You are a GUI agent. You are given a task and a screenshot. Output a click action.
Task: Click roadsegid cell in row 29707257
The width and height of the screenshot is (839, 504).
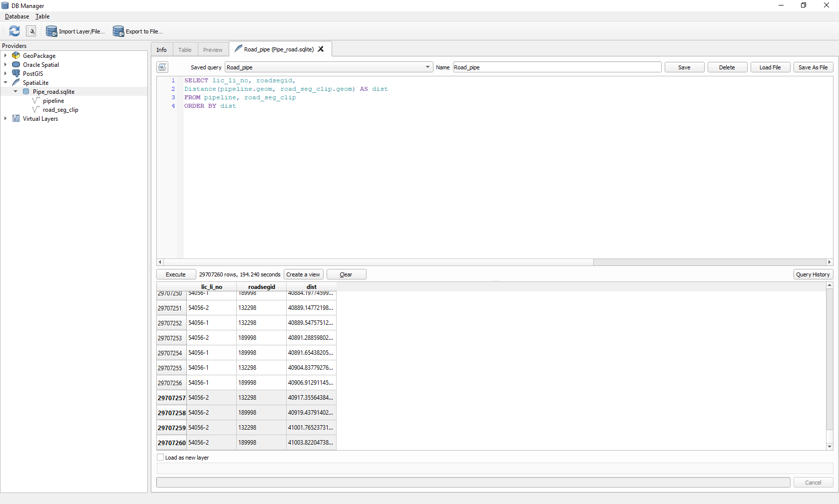click(x=261, y=397)
